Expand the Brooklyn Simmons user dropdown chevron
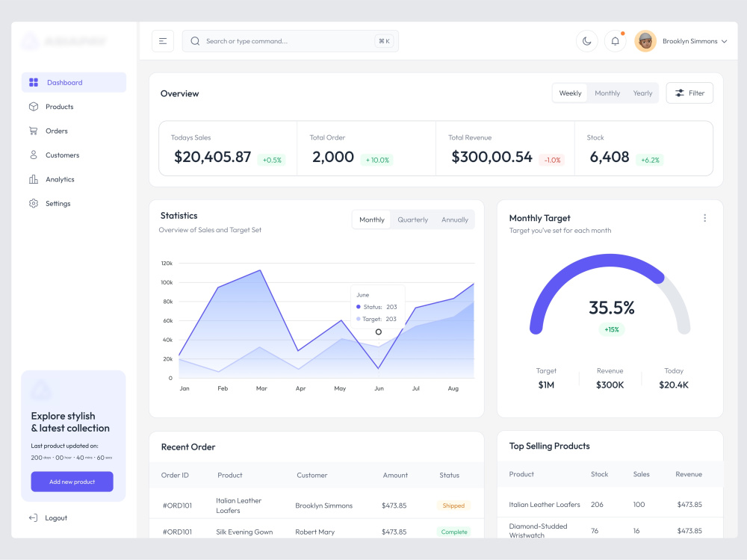Image resolution: width=747 pixels, height=560 pixels. [x=724, y=41]
